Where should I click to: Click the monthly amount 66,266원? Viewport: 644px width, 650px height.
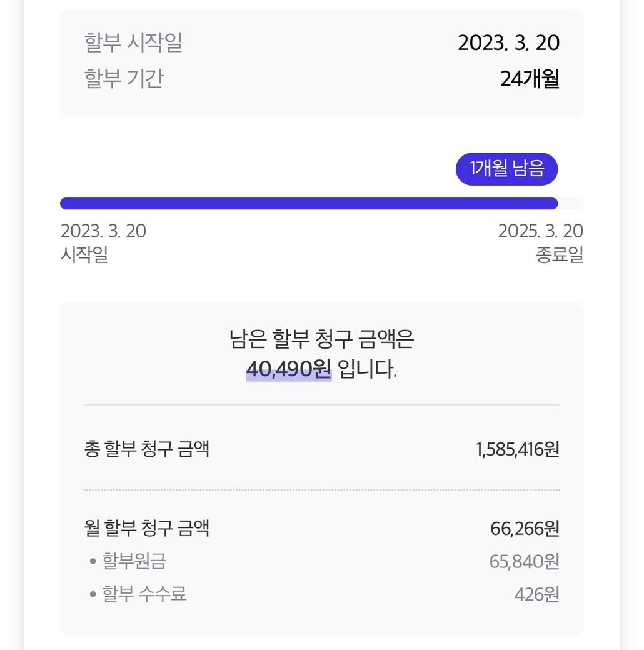click(x=525, y=529)
